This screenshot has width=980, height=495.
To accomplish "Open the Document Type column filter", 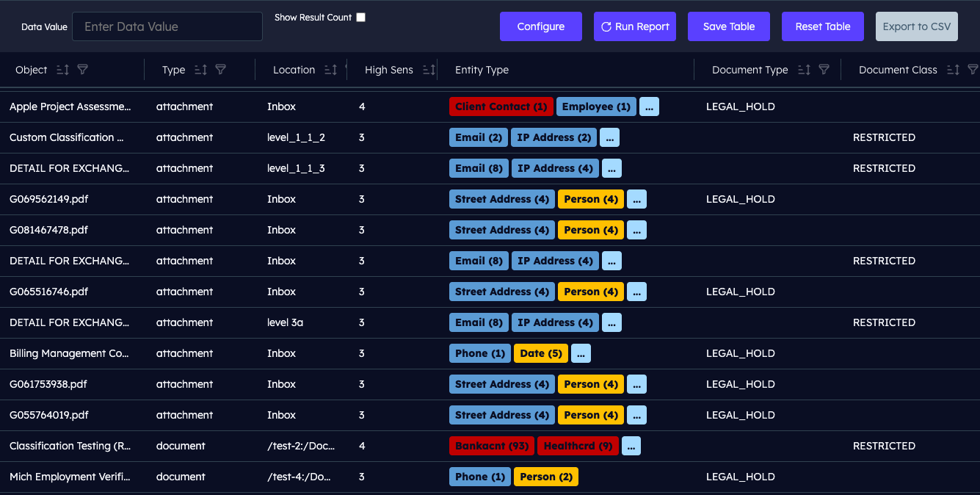I will (x=824, y=70).
